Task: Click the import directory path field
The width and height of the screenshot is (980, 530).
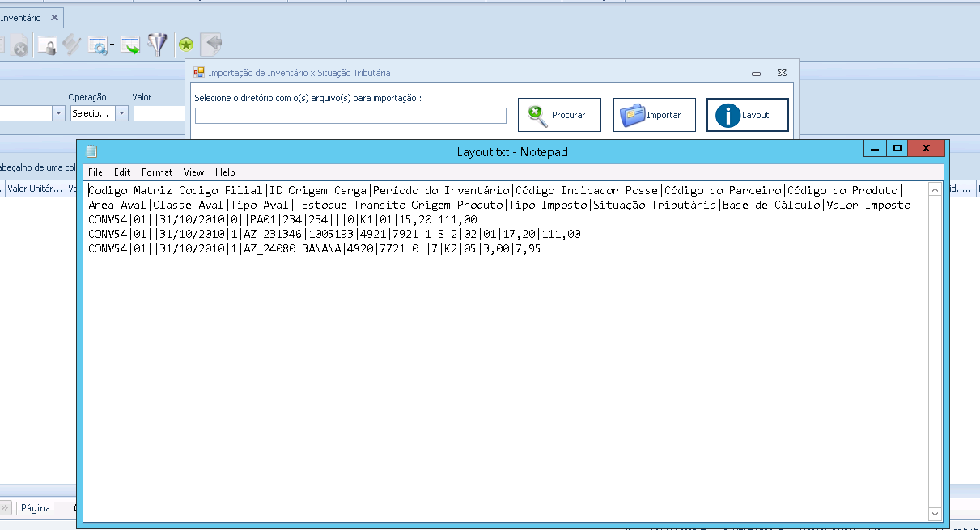Action: point(350,116)
